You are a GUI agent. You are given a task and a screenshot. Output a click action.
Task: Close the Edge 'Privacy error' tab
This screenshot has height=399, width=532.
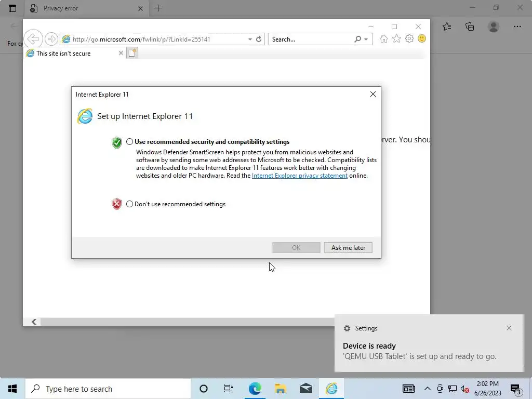coord(140,8)
